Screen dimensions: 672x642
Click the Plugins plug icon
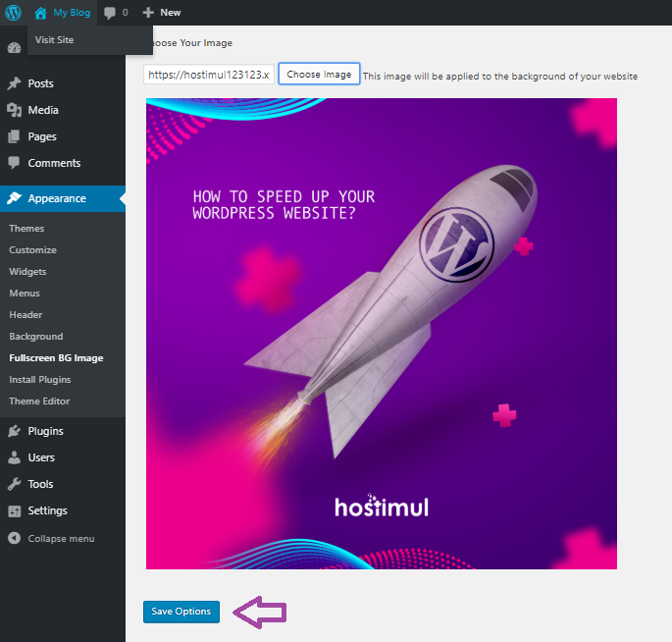pos(14,431)
